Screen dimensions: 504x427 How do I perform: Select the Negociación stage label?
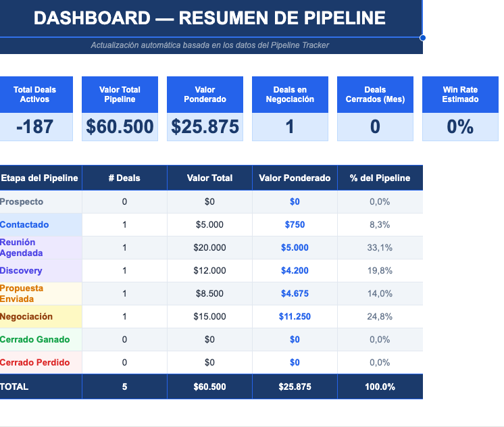click(26, 317)
